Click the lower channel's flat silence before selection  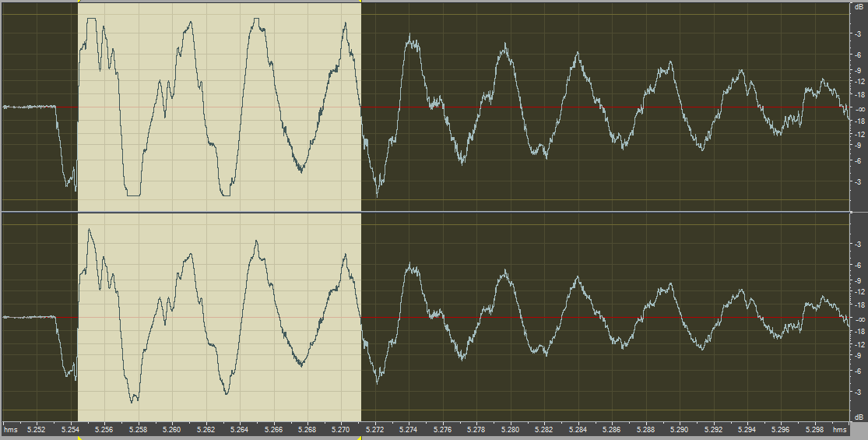tap(31, 317)
